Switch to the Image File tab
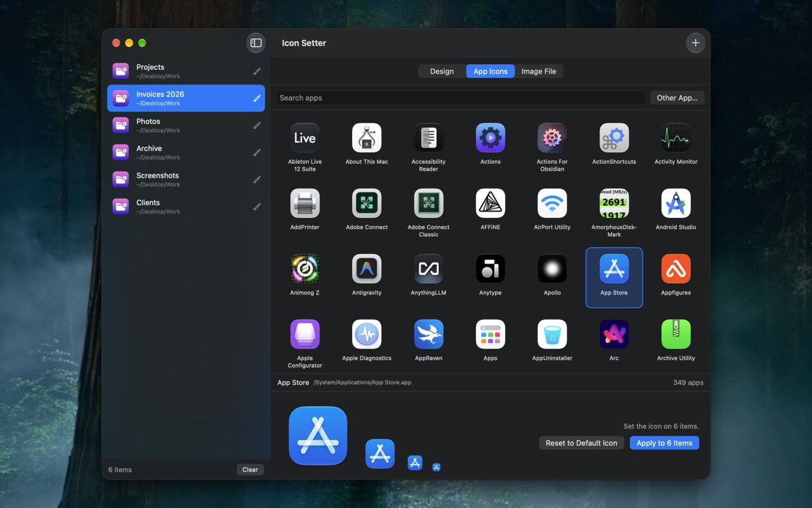Screen dimensions: 812x508 point(539,71)
